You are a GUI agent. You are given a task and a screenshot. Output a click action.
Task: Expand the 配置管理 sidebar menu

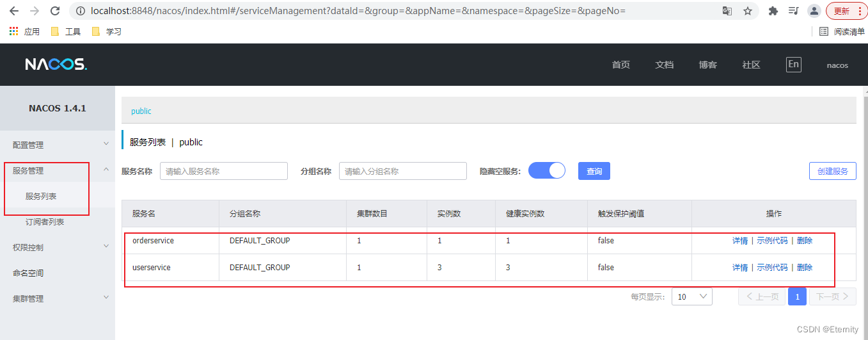pyautogui.click(x=58, y=145)
